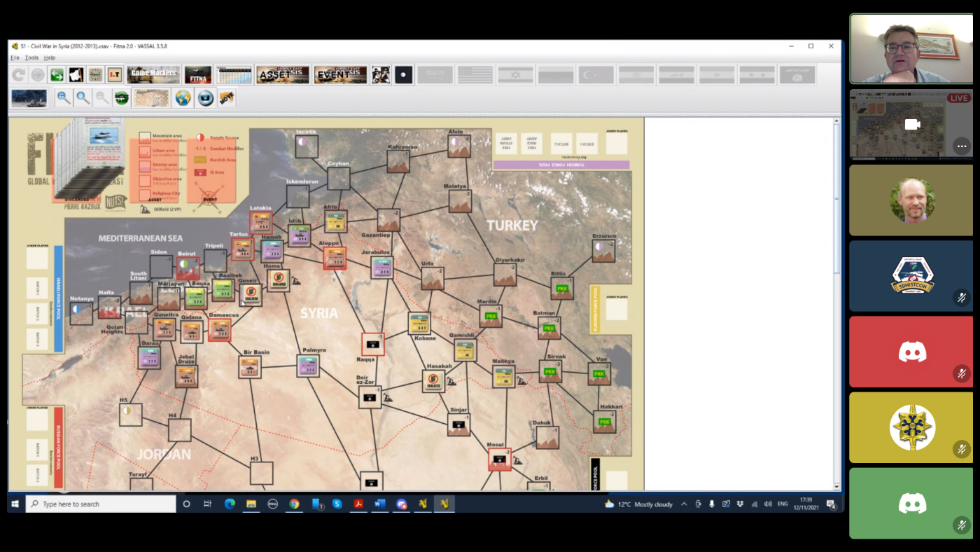The width and height of the screenshot is (980, 552).
Task: Click the green server connect icon
Action: 57,75
